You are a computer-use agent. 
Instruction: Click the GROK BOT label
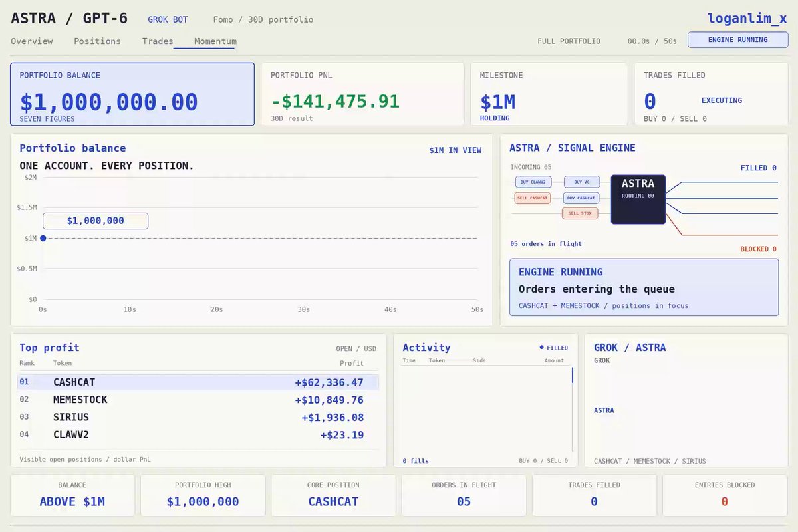click(x=168, y=20)
